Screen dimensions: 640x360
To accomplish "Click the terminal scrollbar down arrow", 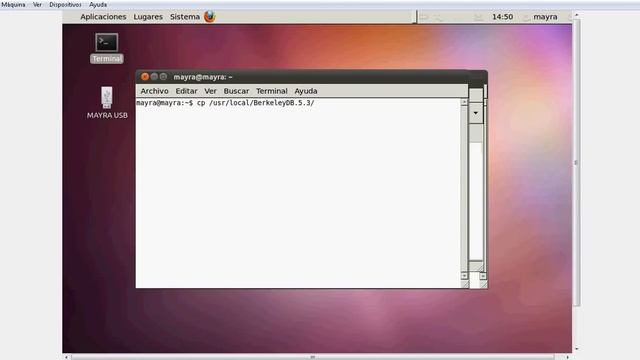I will 464,276.
